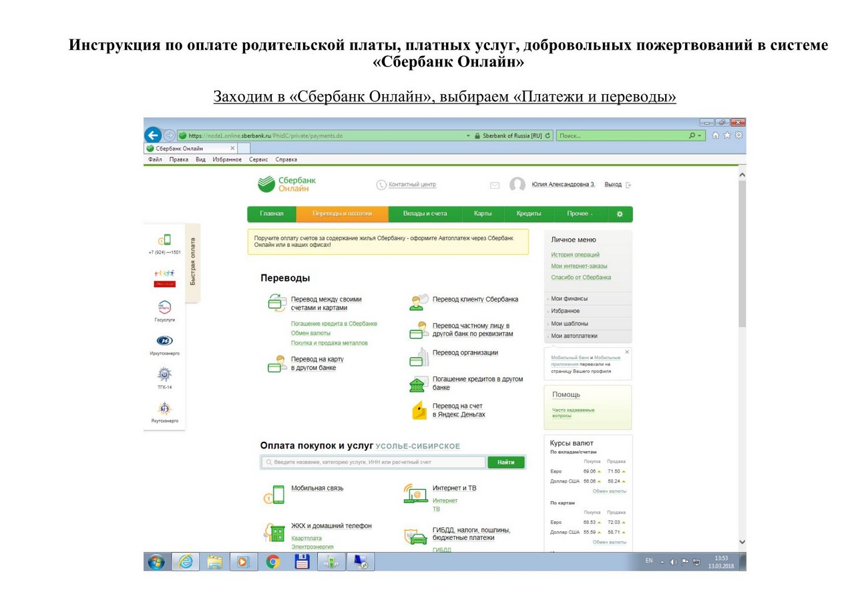The width and height of the screenshot is (868, 614).
Task: Open browser favorites star icon
Action: click(728, 135)
